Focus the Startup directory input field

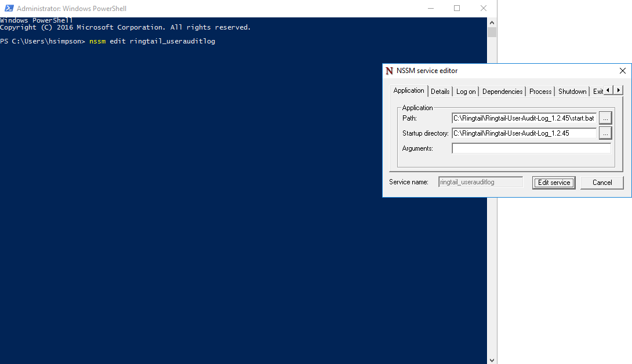524,133
